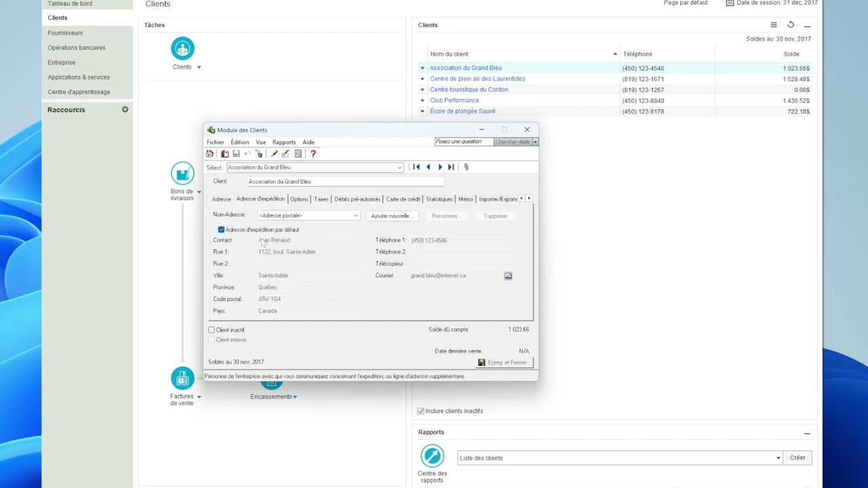Open the Édition menu
Screen dimensions: 868x488
tap(239, 142)
